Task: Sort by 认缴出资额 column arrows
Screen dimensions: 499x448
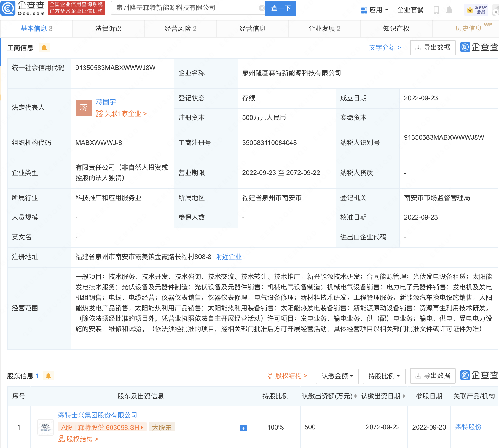Action: pyautogui.click(x=355, y=396)
